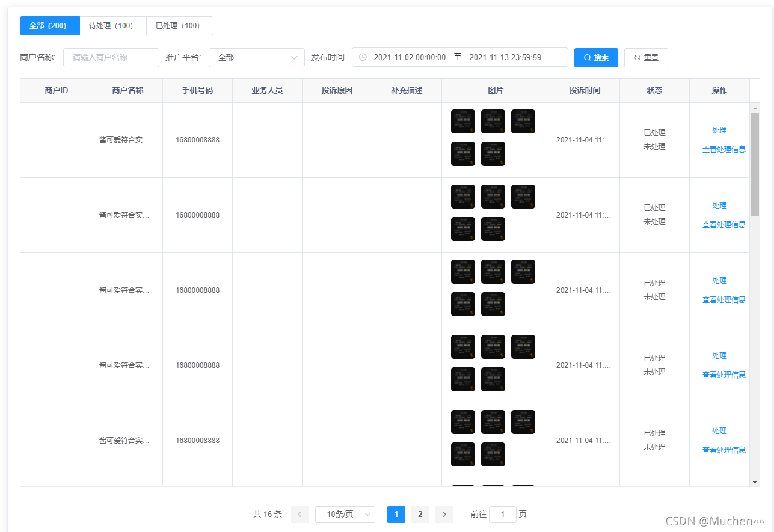
Task: Select page 1 in pagination
Action: click(x=396, y=515)
